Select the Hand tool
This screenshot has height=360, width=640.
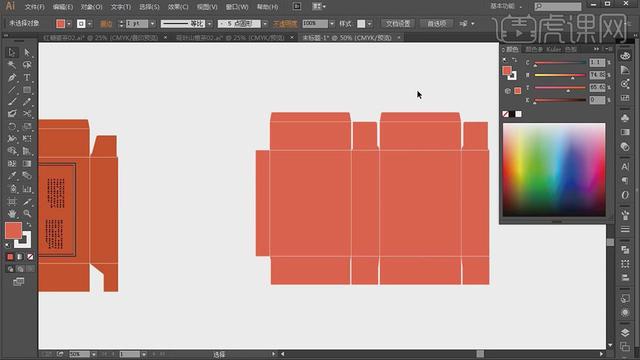point(12,213)
